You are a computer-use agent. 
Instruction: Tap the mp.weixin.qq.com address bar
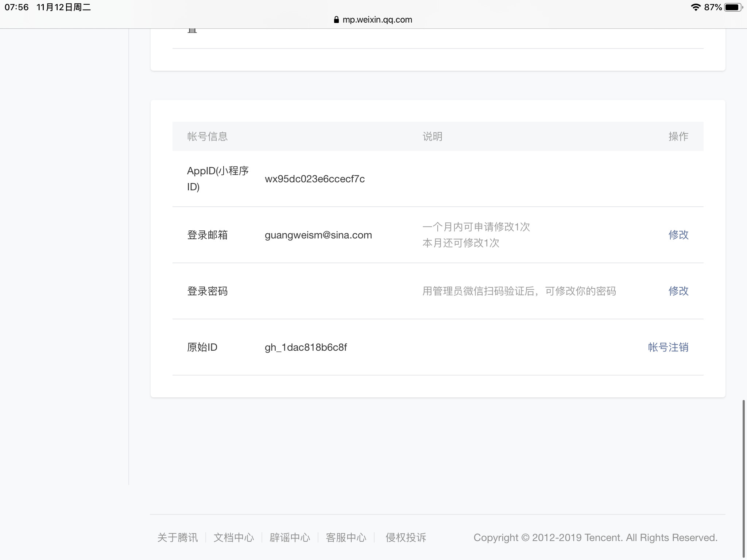click(377, 20)
